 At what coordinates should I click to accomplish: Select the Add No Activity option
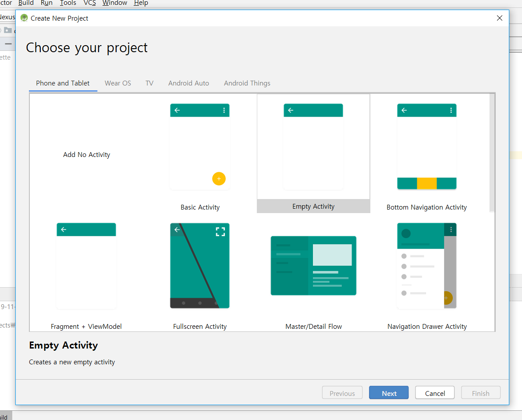pyautogui.click(x=86, y=155)
